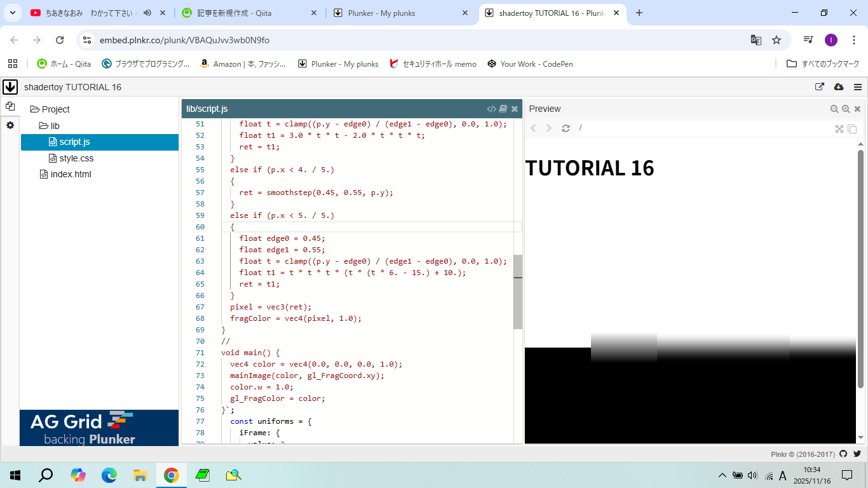The image size is (868, 488).
Task: View site information icon in address bar
Action: [x=88, y=40]
